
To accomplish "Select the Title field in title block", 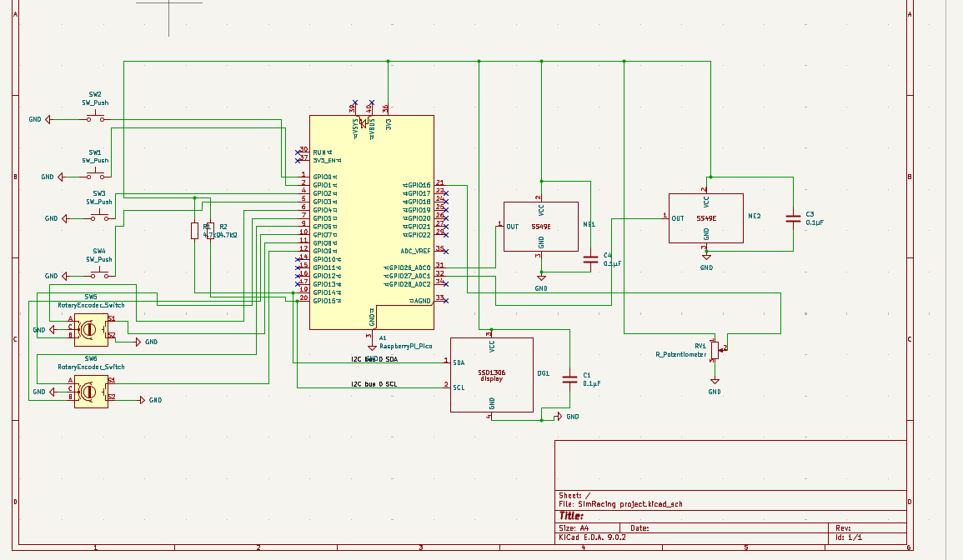I will [571, 516].
